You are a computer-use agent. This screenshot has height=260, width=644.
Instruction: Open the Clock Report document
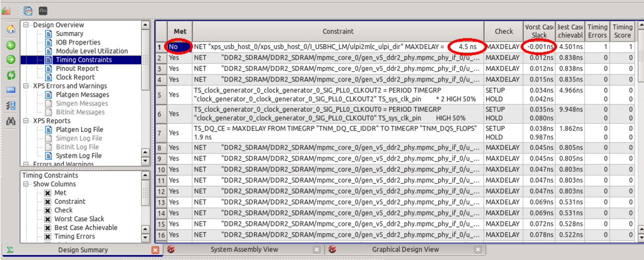75,77
